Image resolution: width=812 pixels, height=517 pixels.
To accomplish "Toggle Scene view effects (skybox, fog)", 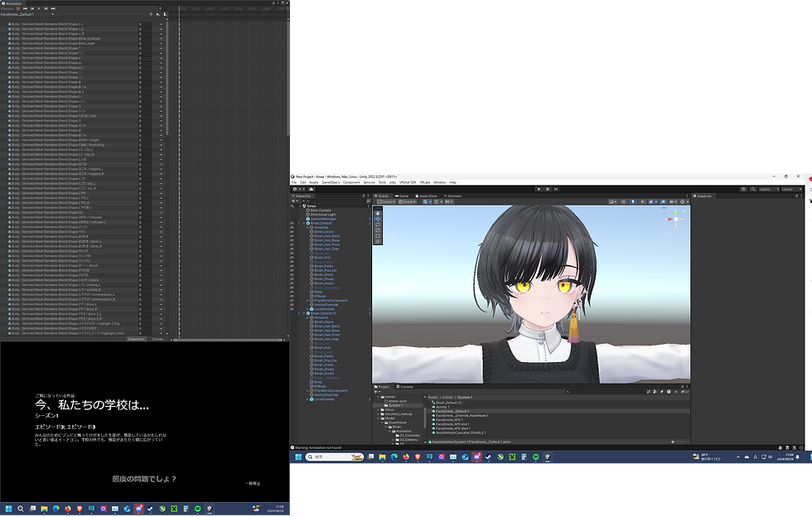I will click(x=652, y=201).
